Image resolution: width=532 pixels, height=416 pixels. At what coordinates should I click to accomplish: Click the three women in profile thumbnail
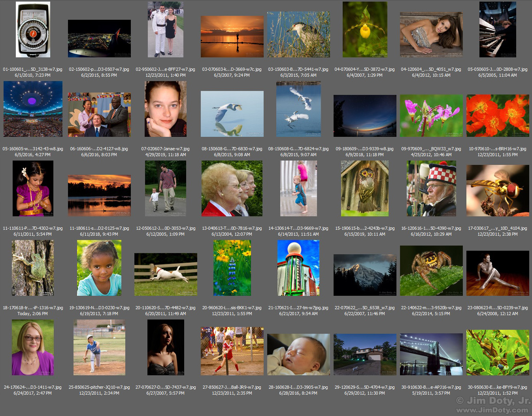coord(232,188)
